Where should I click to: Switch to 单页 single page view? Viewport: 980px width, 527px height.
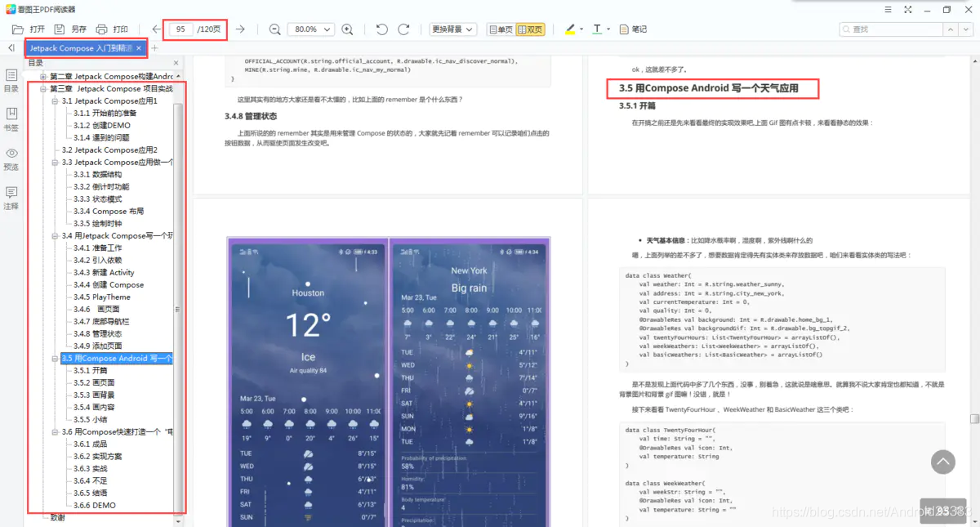pos(501,29)
